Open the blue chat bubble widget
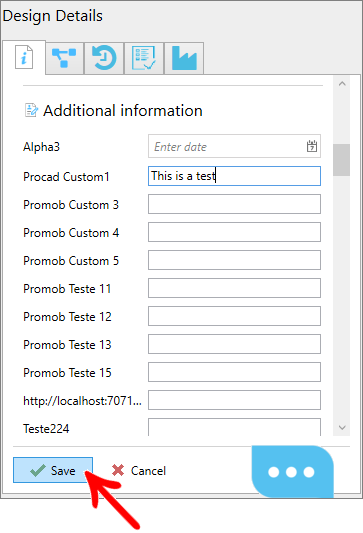 293,471
